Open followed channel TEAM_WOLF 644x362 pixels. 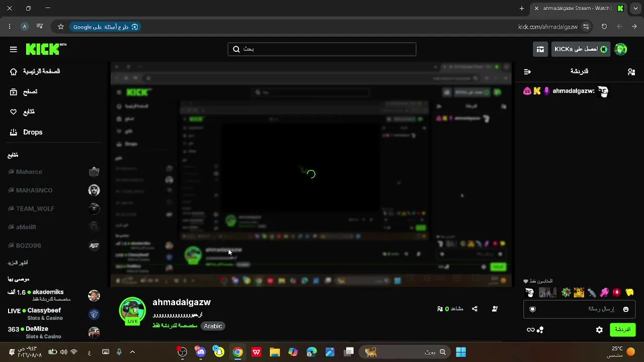(54, 209)
